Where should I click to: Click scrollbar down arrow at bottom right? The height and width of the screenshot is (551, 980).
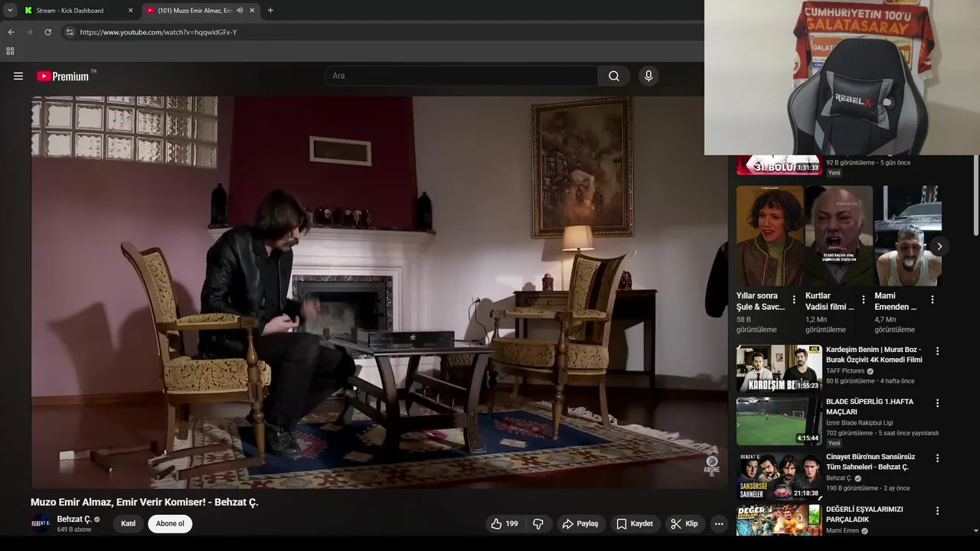click(975, 530)
